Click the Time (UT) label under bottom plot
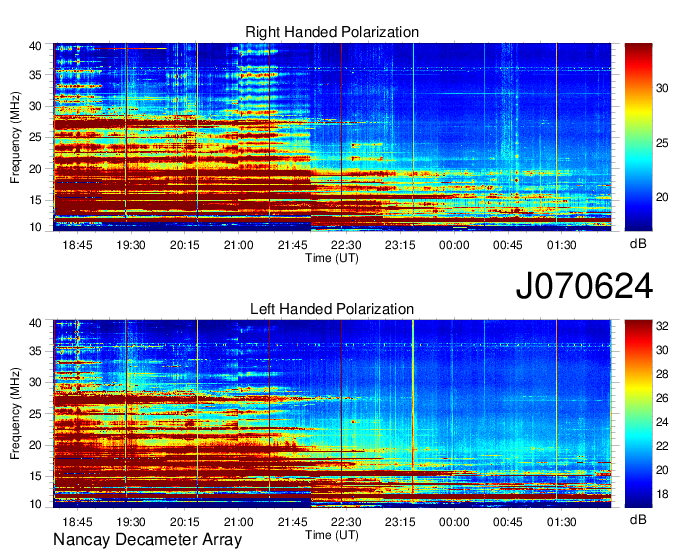This screenshot has height=552, width=680. click(x=332, y=535)
